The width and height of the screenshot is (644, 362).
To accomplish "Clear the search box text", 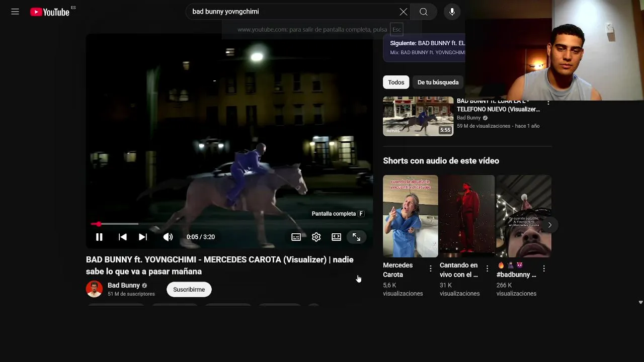I will (404, 12).
